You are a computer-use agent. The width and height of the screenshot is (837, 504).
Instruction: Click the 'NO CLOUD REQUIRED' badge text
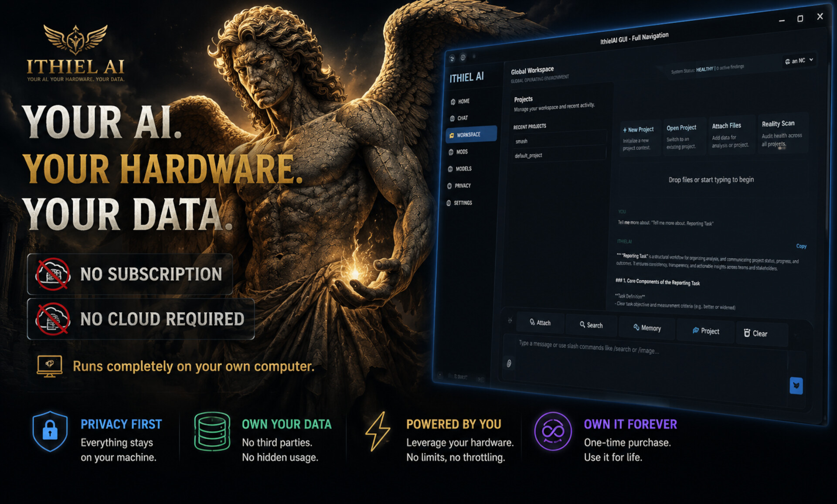162,319
